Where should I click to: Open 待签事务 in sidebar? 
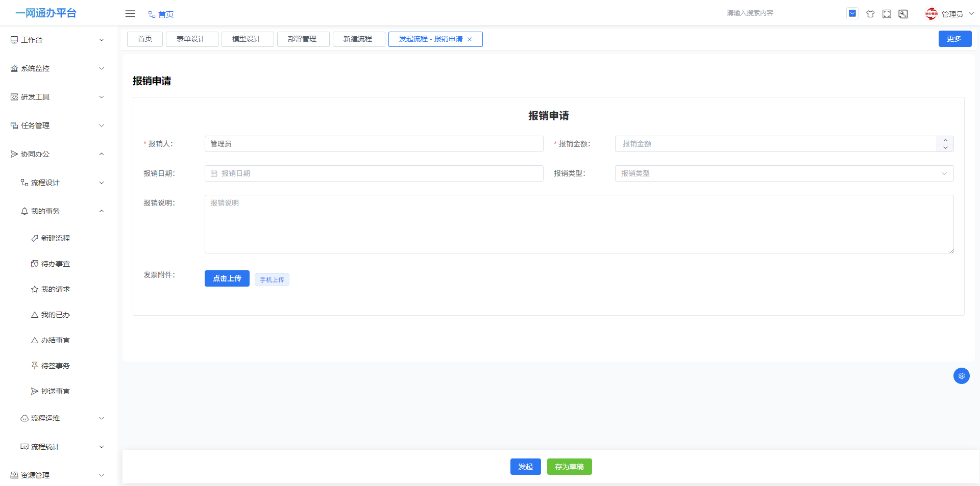[59, 366]
